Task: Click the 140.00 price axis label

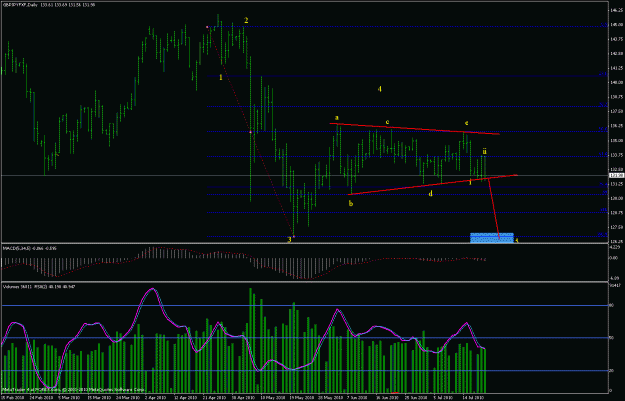Action: click(x=616, y=82)
